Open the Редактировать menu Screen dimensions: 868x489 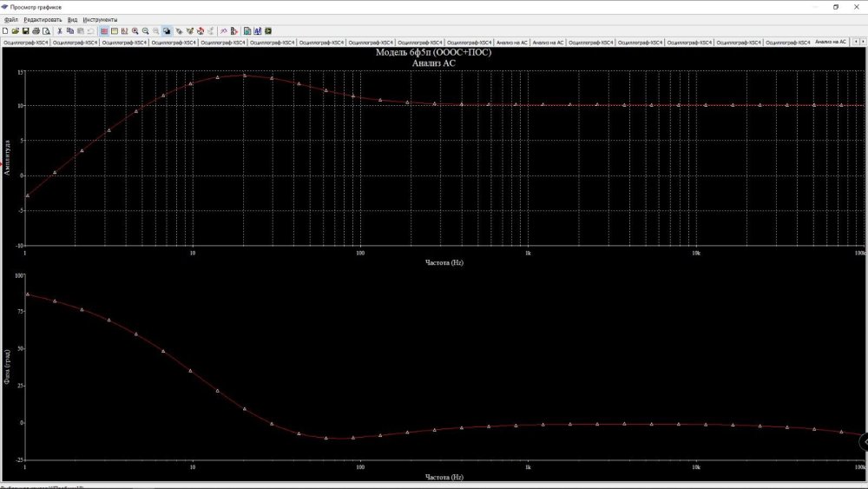click(x=43, y=19)
